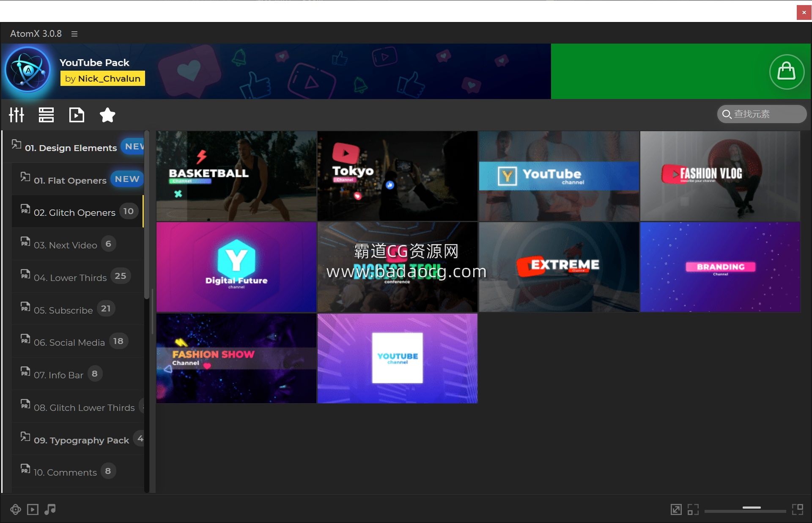Click the PR icon beside Info Bar

(x=25, y=372)
